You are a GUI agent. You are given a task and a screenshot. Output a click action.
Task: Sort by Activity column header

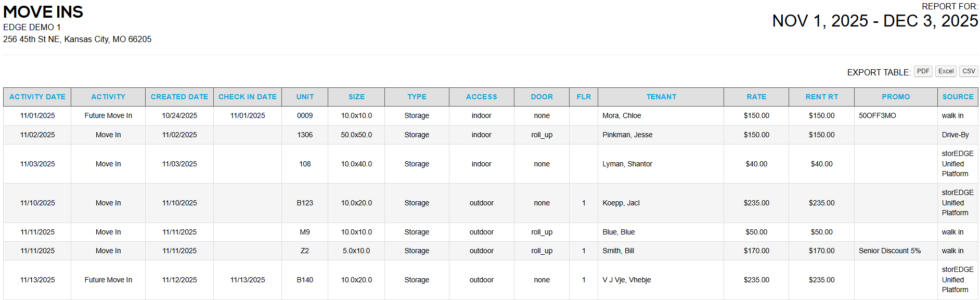pyautogui.click(x=108, y=97)
